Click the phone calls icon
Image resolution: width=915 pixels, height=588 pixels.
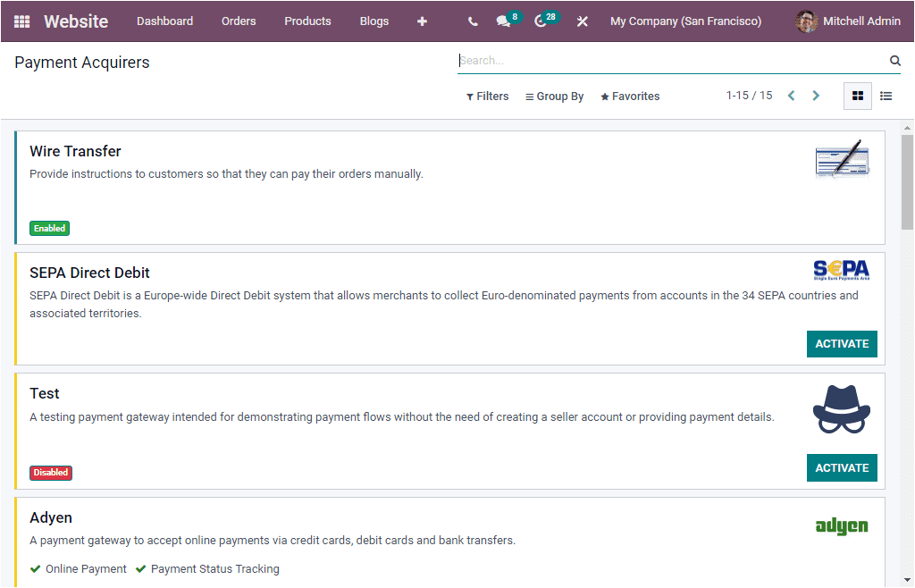click(473, 21)
